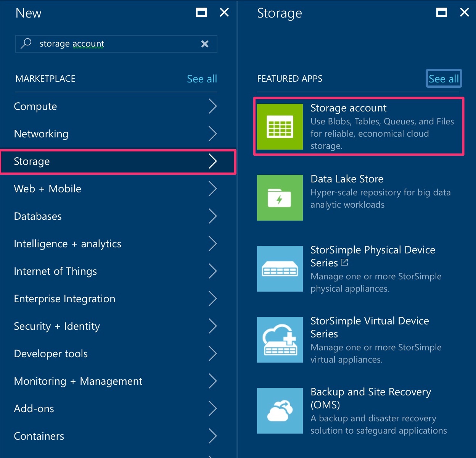Open StorSimple external link icon

344,262
